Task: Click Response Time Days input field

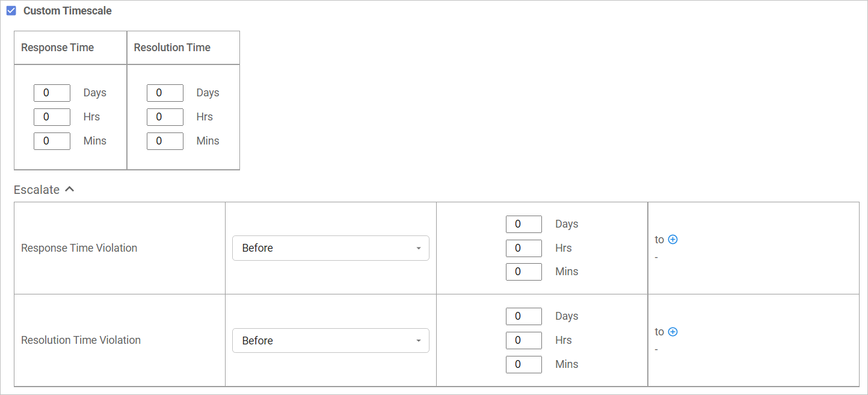Action: click(x=52, y=93)
